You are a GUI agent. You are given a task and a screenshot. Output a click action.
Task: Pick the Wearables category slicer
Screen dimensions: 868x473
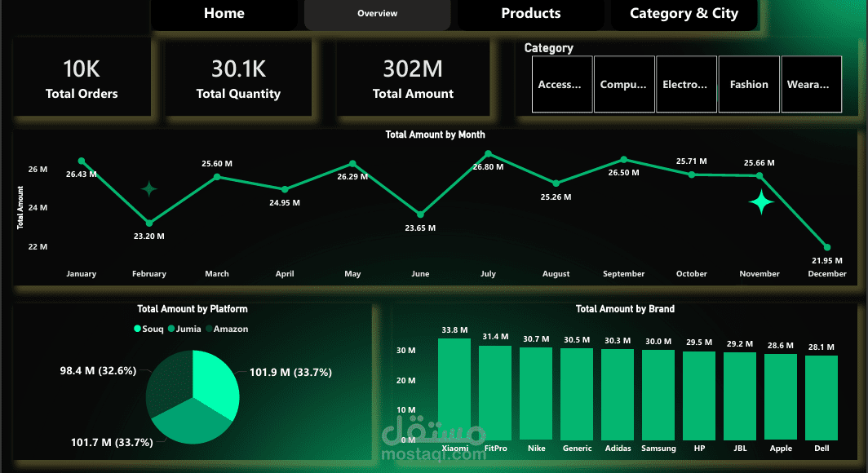[812, 84]
